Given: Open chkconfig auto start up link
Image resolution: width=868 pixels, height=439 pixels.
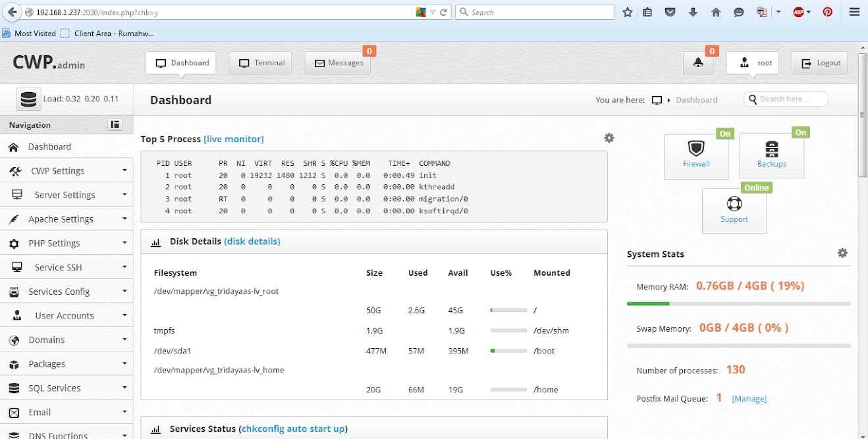Looking at the screenshot, I should click(292, 429).
